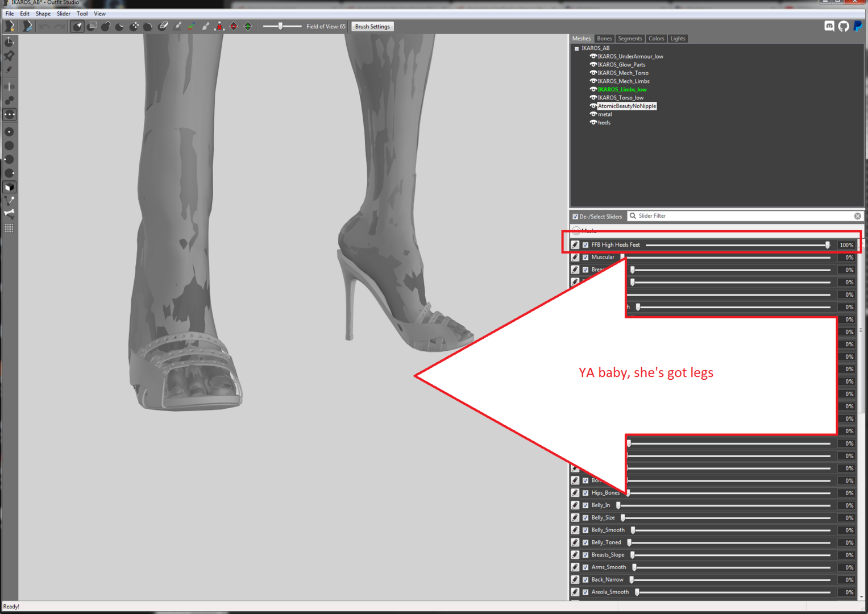Viewport: 868px width, 614px height.
Task: Pick the Deflate brush tool
Action: click(x=120, y=26)
